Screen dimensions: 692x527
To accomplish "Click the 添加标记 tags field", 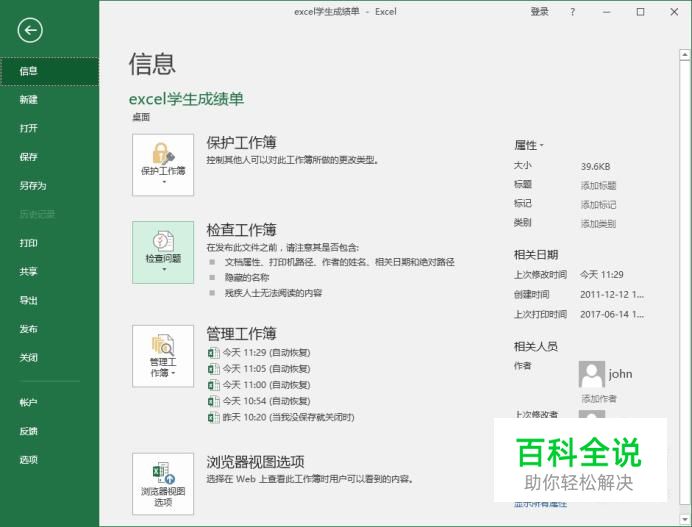I will point(598,205).
